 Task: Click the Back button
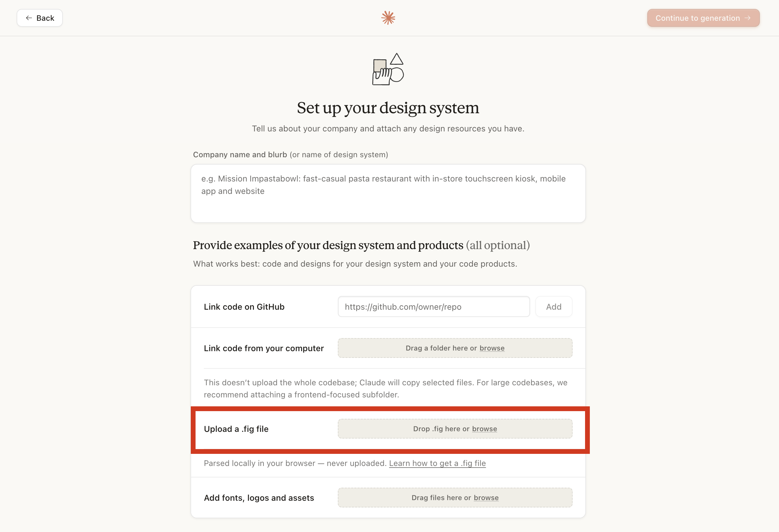(40, 18)
